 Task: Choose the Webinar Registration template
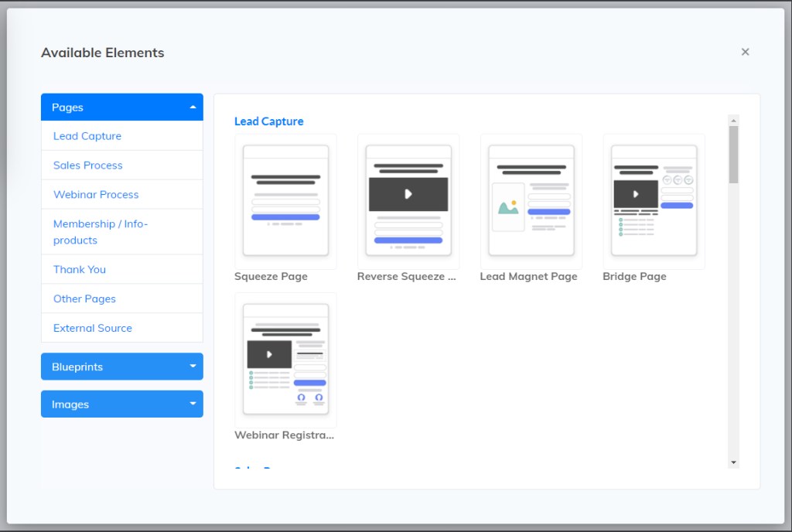tap(285, 360)
